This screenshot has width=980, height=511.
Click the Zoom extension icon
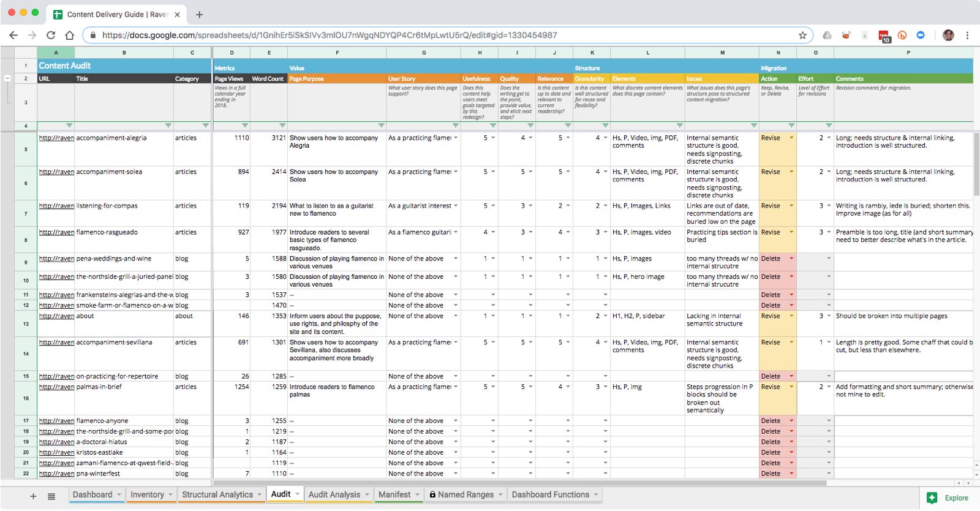click(x=921, y=36)
